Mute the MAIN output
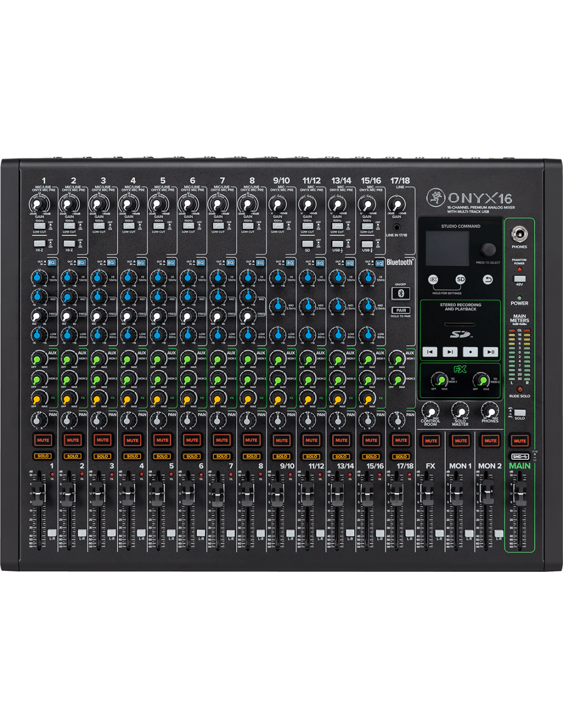Image resolution: width=563 pixels, height=728 pixels. point(519,441)
